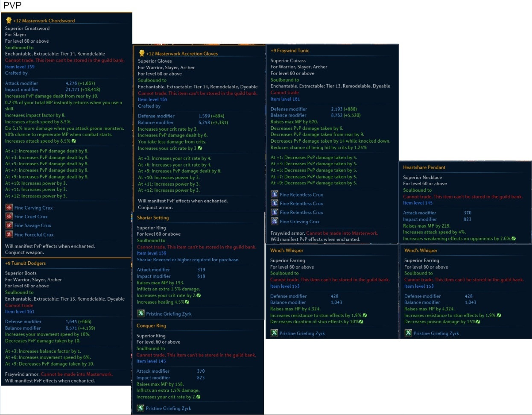Click the Griefing Zyrk icon below poison damage line
The image size is (532, 415).
409,333
